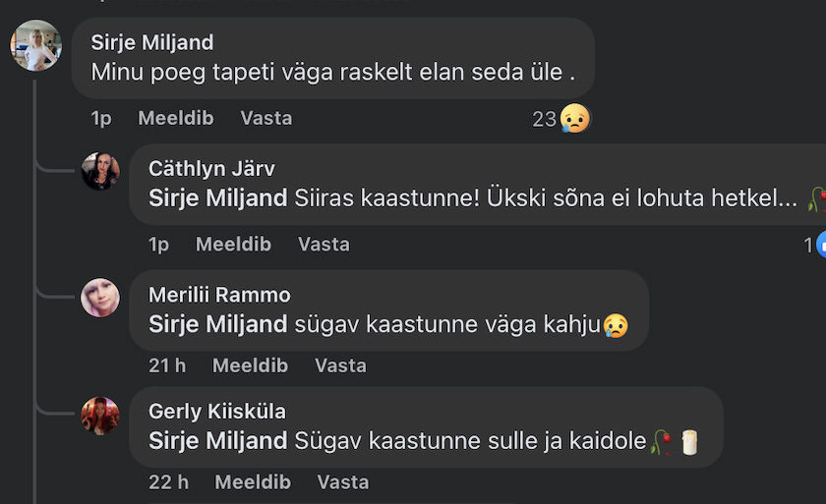This screenshot has height=504, width=826.
Task: Click the sad reaction emoji on Sirje's comment
Action: point(575,120)
